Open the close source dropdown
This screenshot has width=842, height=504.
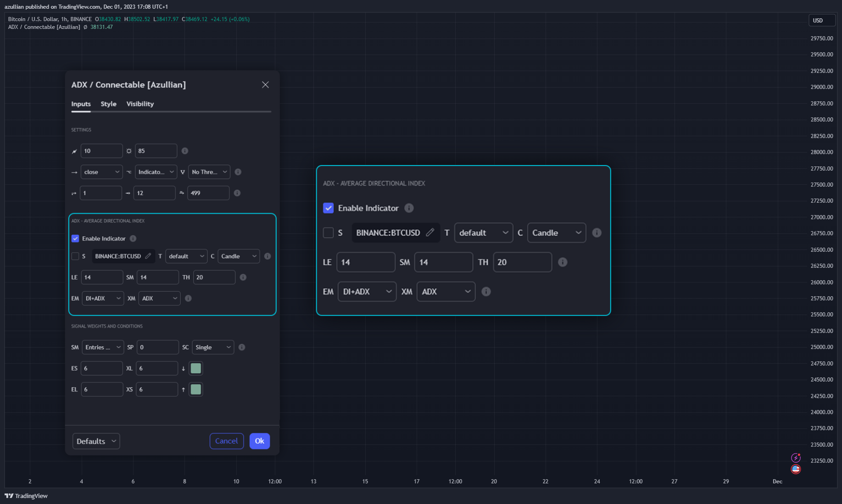(101, 172)
